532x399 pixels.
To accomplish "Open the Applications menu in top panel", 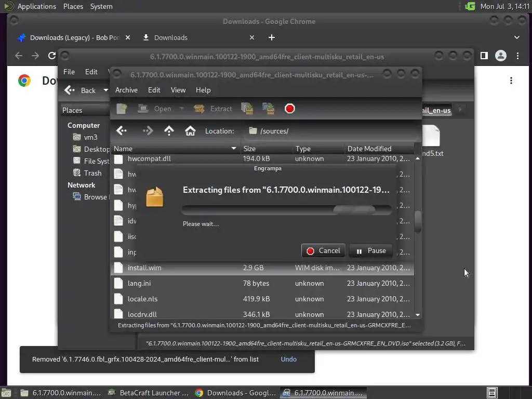I will 37,6.
